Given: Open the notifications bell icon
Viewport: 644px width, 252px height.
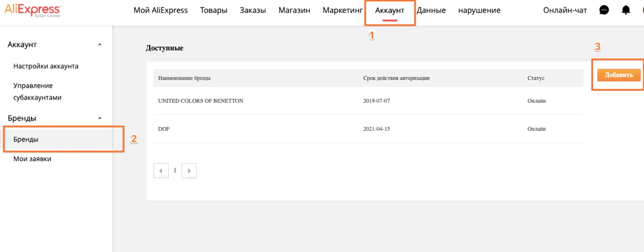Looking at the screenshot, I should 626,10.
